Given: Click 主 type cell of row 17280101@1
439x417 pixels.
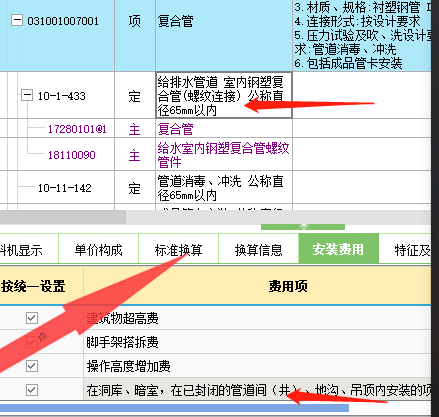Looking at the screenshot, I should pyautogui.click(x=135, y=129).
